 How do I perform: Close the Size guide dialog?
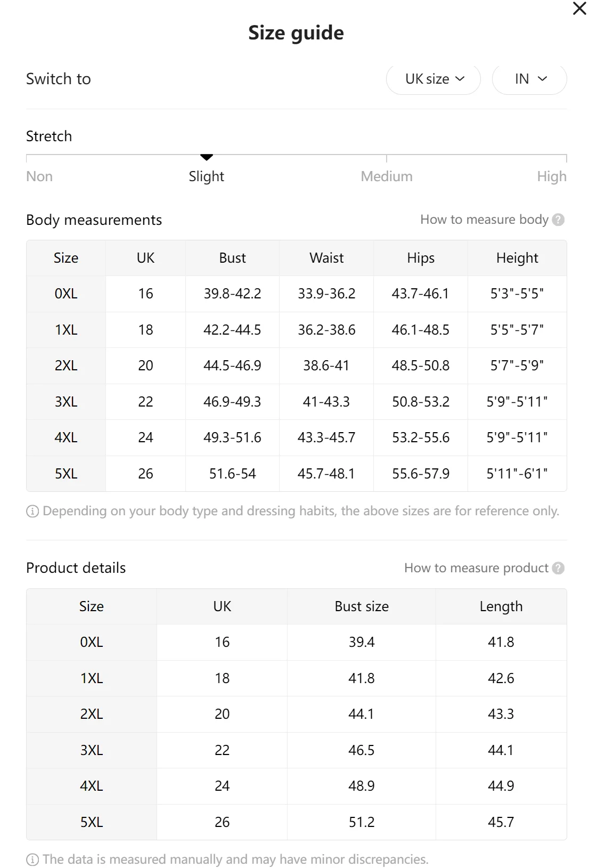tap(579, 9)
